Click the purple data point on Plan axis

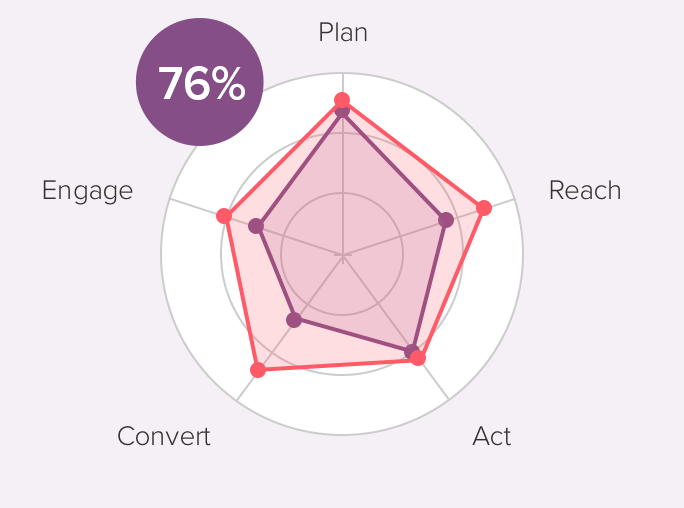pyautogui.click(x=342, y=111)
